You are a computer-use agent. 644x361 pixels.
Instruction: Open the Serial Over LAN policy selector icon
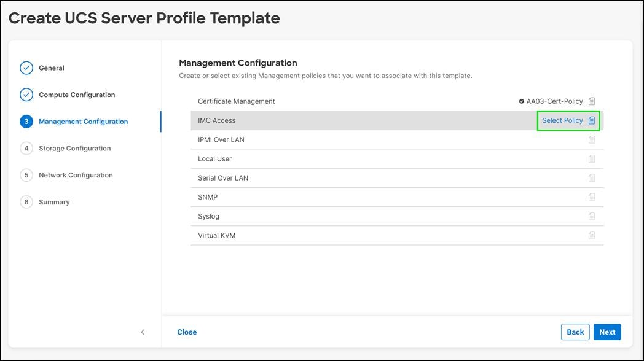(591, 177)
